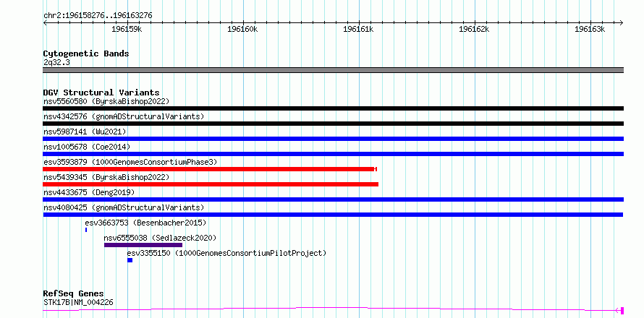Click label esv3593879 (1000GenomesConsortiumPhase3)
Viewport: 644px width, 318px height.
[130, 162]
